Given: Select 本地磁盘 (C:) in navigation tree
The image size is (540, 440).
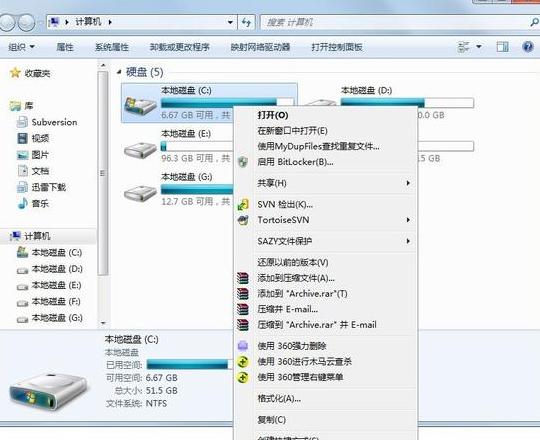Looking at the screenshot, I should (50, 253).
